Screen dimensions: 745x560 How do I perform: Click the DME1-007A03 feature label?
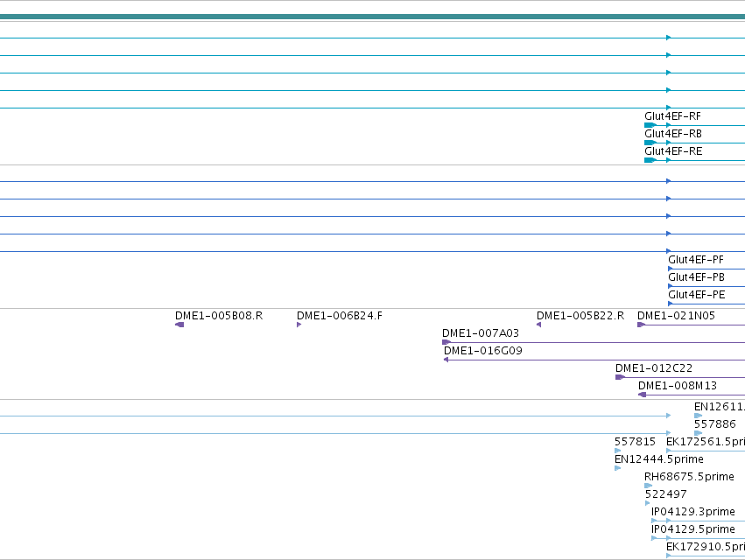[481, 333]
